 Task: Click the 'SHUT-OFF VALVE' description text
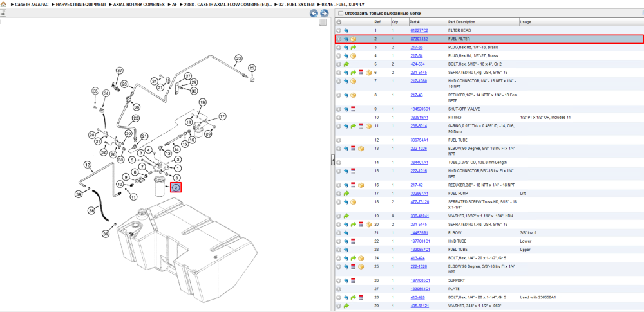[x=464, y=109]
